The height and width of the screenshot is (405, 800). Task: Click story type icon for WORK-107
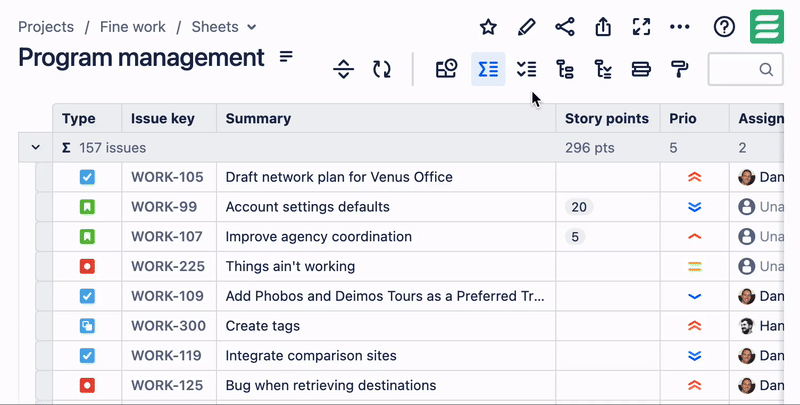[87, 237]
